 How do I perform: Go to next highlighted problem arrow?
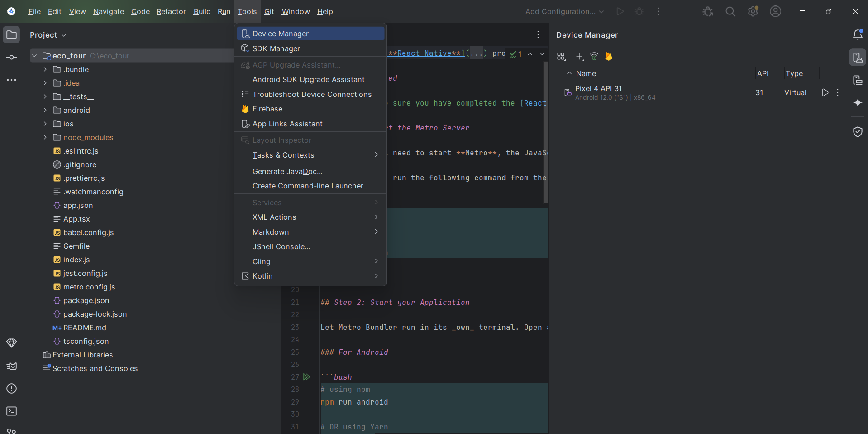[x=542, y=54]
